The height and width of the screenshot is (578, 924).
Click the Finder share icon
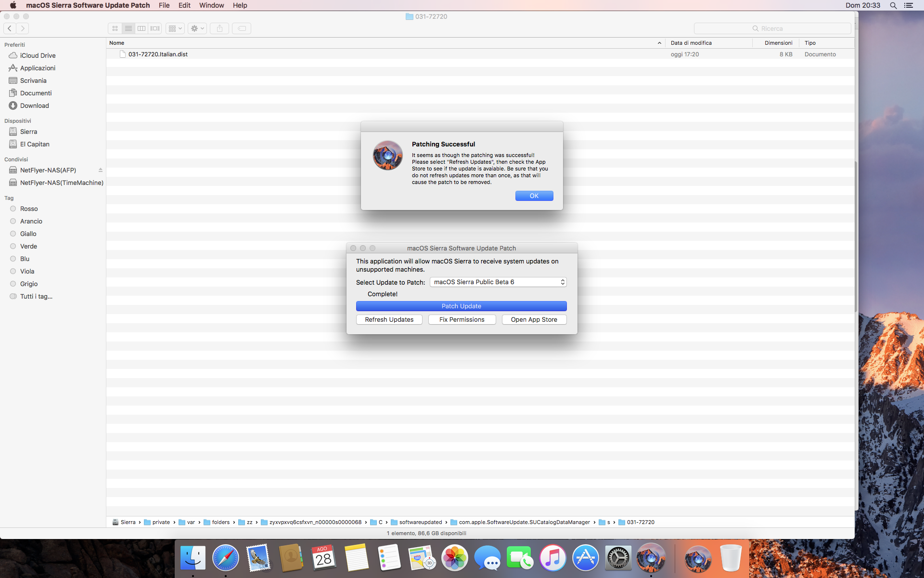(219, 28)
